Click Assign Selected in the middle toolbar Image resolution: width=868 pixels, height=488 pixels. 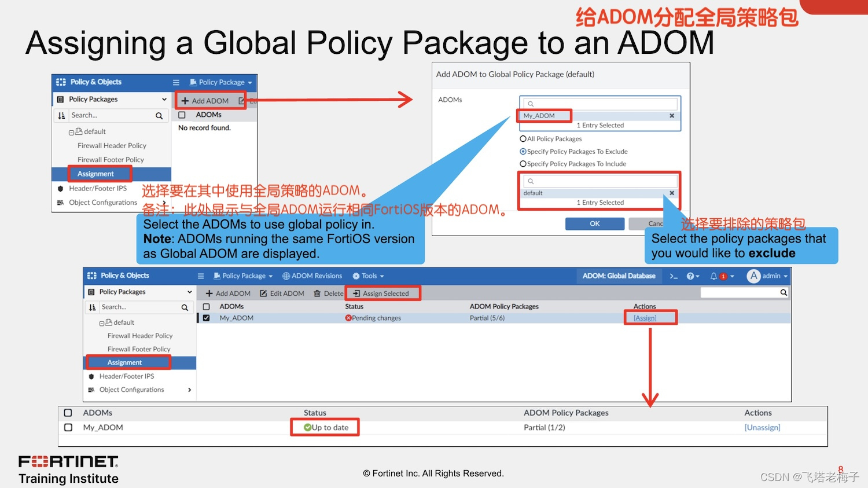381,293
